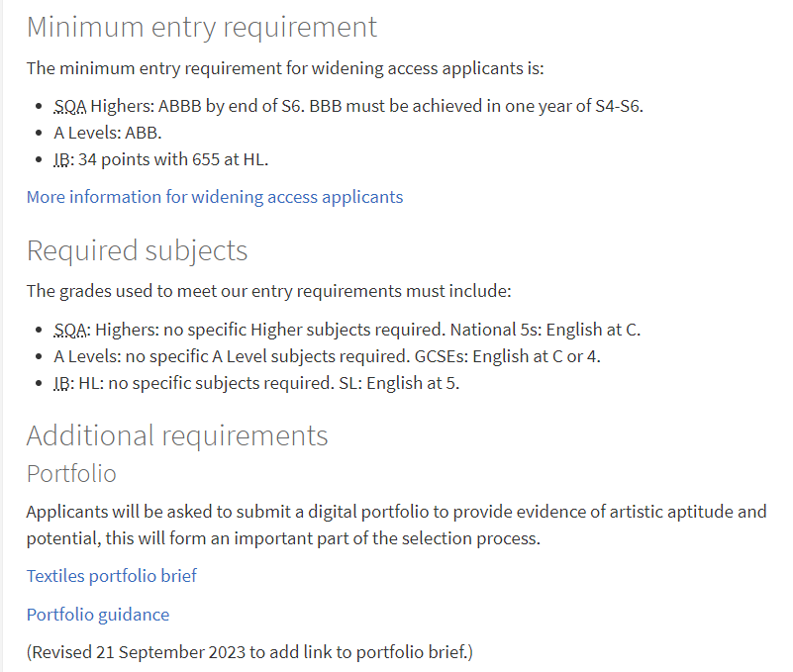Click the 'Minimum entry requirement' heading
793x672 pixels.
point(202,27)
